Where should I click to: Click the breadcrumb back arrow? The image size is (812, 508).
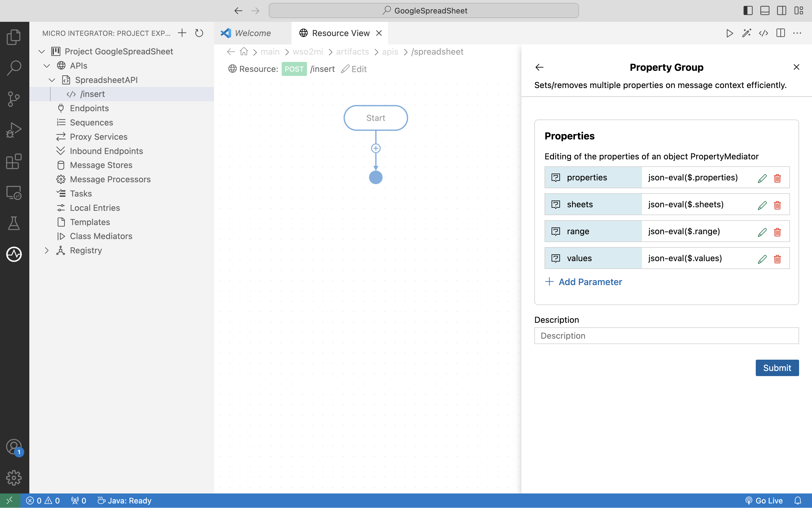pyautogui.click(x=231, y=52)
